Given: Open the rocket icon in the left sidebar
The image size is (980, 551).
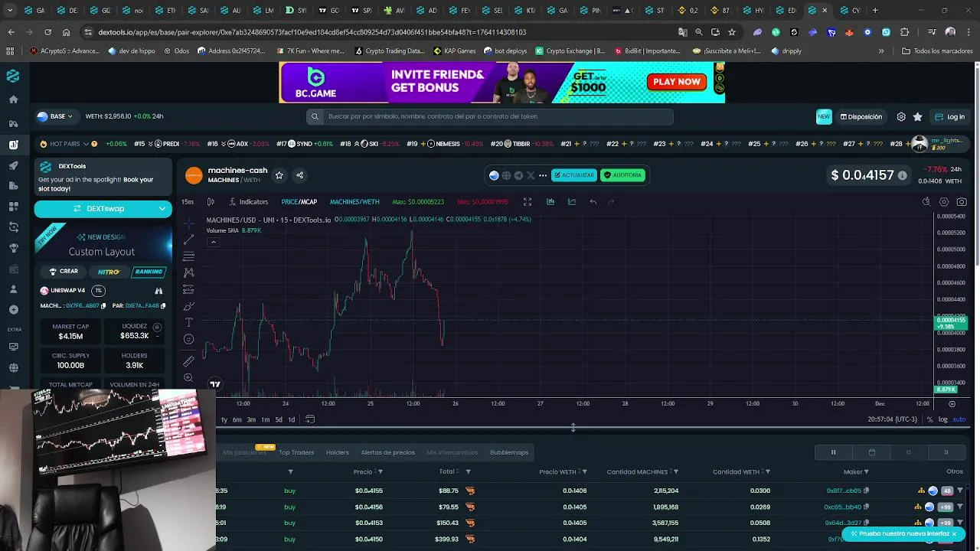Looking at the screenshot, I should pyautogui.click(x=13, y=165).
